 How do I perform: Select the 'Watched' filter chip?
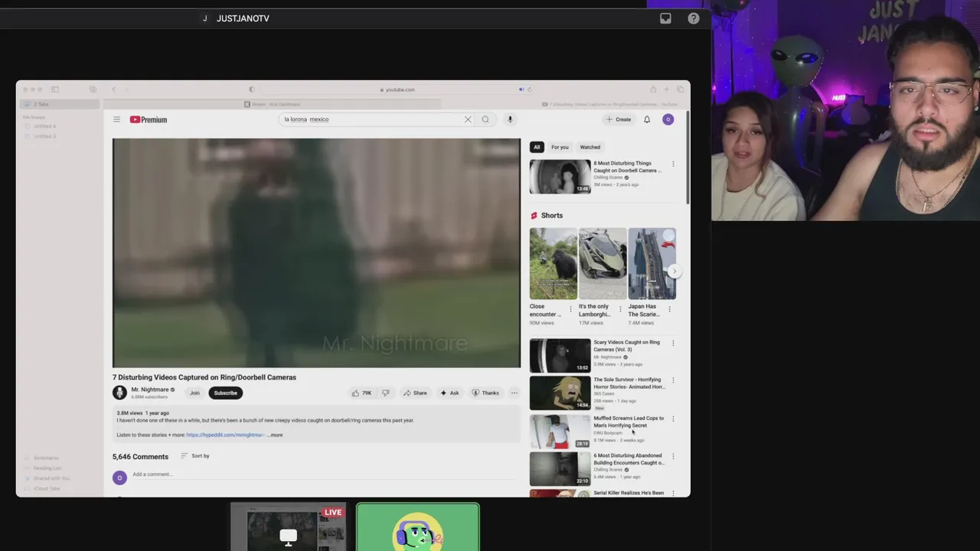[x=590, y=147]
